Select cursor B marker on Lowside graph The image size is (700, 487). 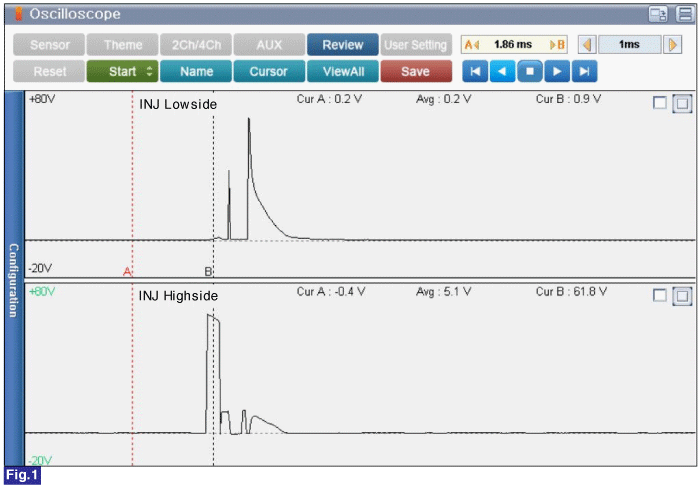(208, 271)
